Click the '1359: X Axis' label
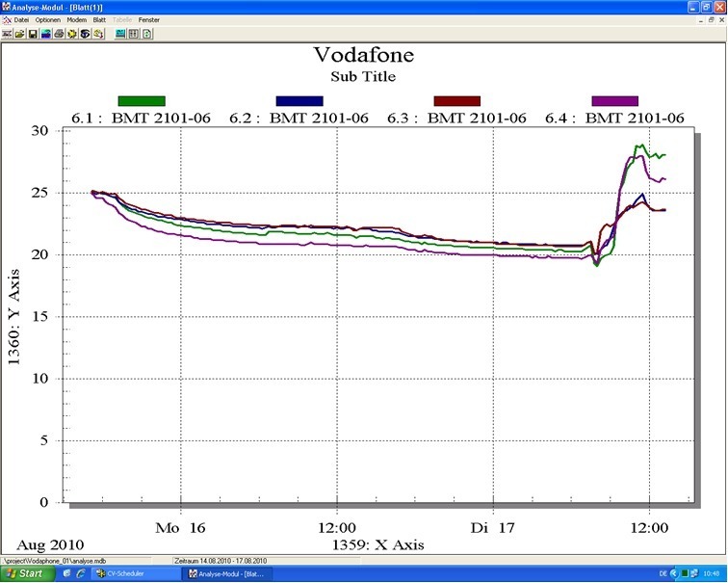This screenshot has width=728, height=583. pyautogui.click(x=377, y=544)
